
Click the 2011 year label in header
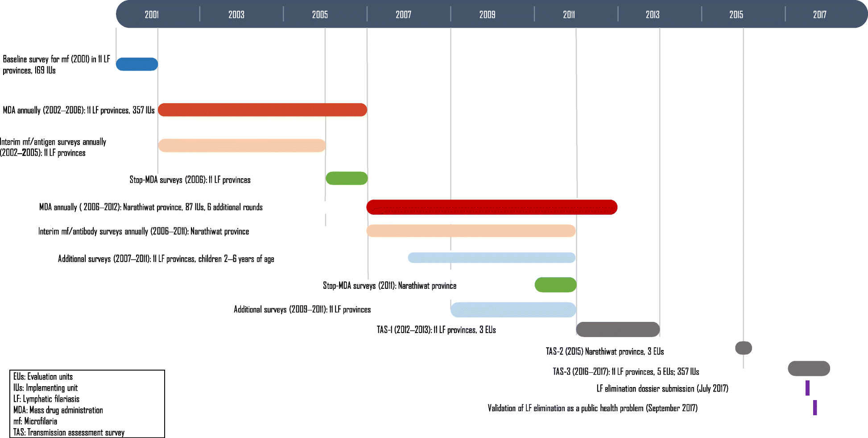[x=569, y=15]
